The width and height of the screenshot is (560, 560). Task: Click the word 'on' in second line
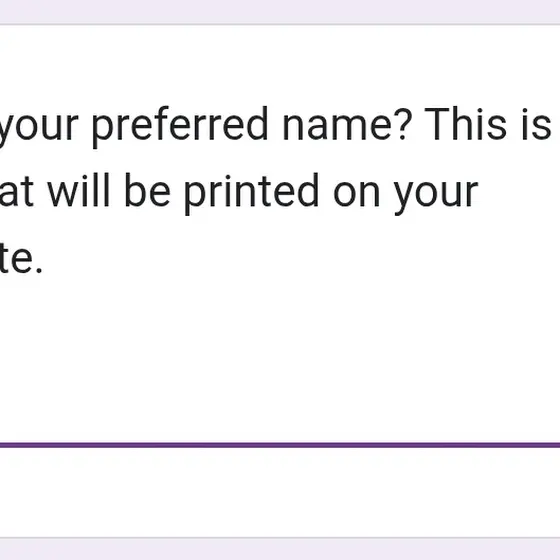click(356, 194)
